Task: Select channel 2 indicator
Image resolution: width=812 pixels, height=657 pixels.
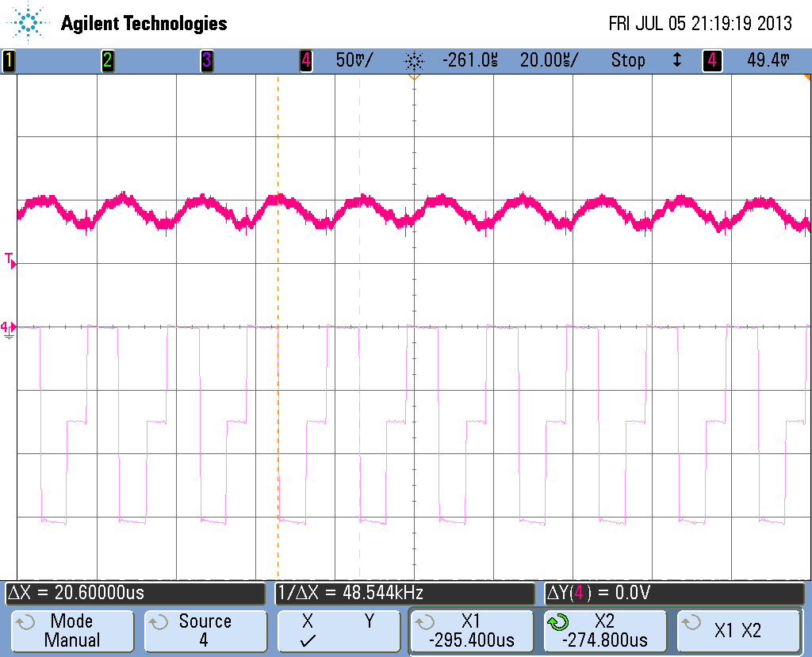Action: (x=108, y=60)
